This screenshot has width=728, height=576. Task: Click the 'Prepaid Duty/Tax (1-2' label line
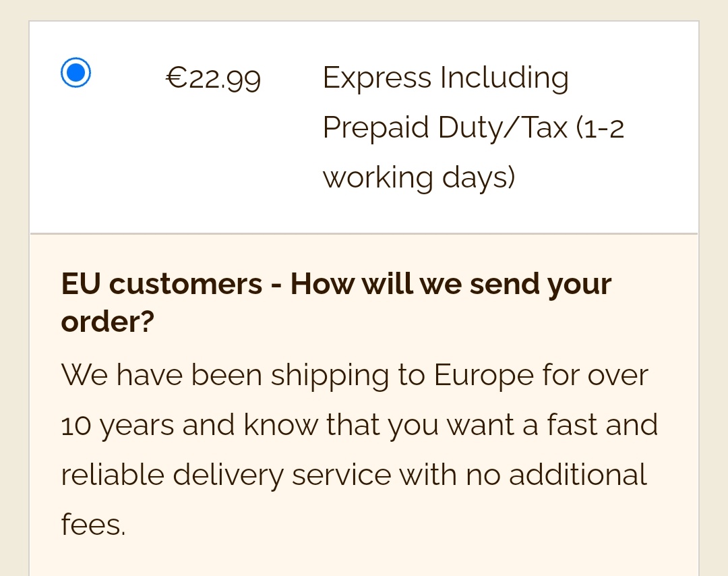click(474, 127)
